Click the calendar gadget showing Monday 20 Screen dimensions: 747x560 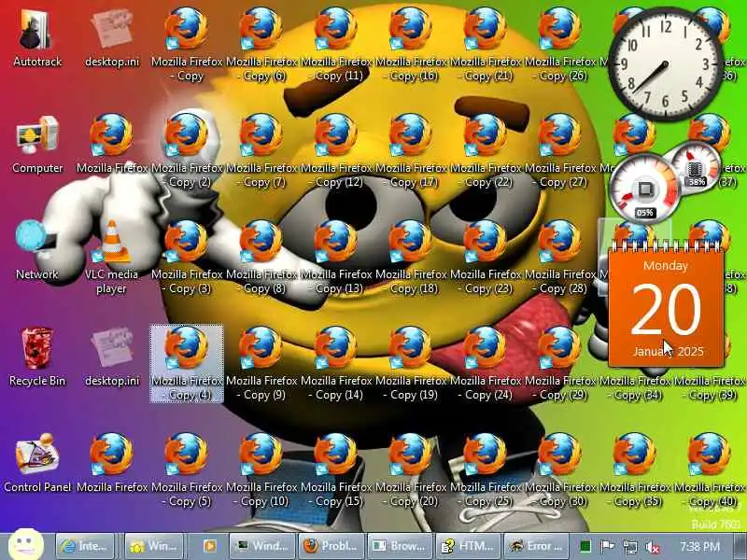(666, 302)
